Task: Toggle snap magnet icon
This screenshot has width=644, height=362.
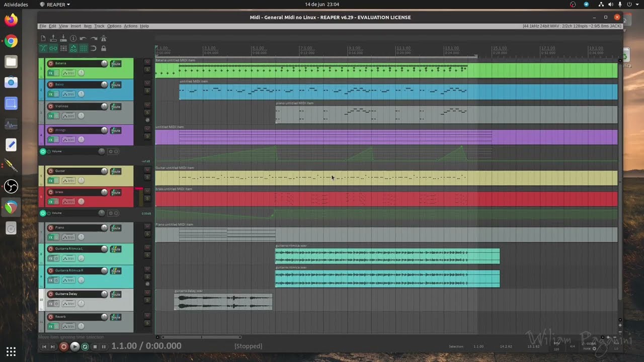Action: click(94, 48)
